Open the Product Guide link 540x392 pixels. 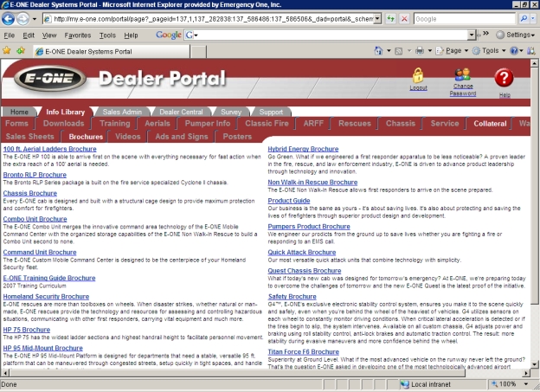tap(289, 201)
